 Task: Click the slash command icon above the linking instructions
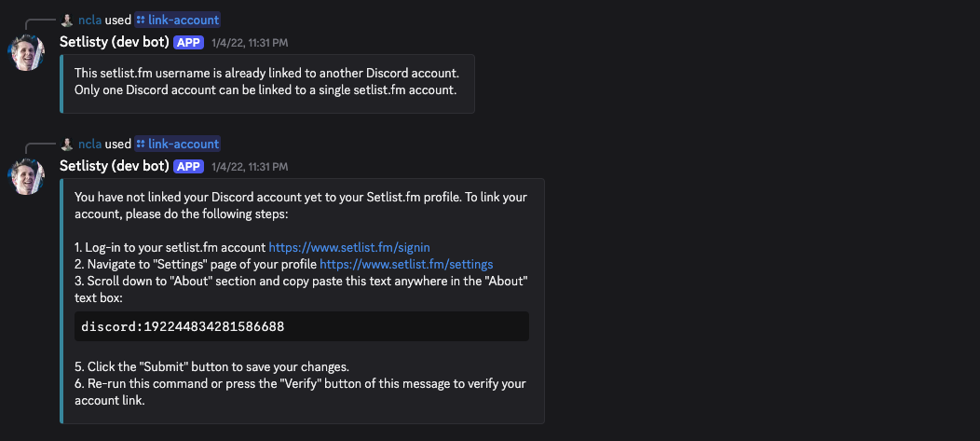[141, 145]
